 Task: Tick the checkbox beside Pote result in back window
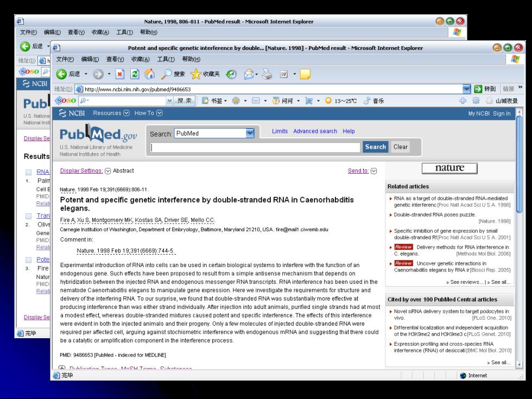coord(28,260)
